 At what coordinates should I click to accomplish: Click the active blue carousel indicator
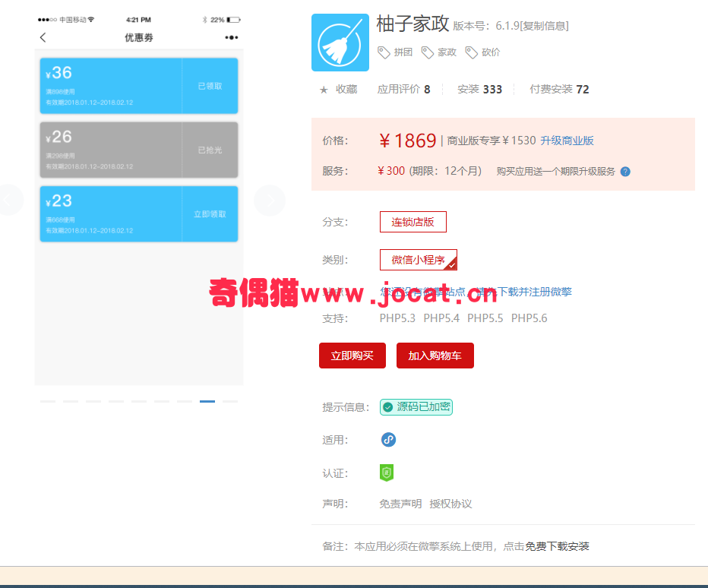point(207,401)
